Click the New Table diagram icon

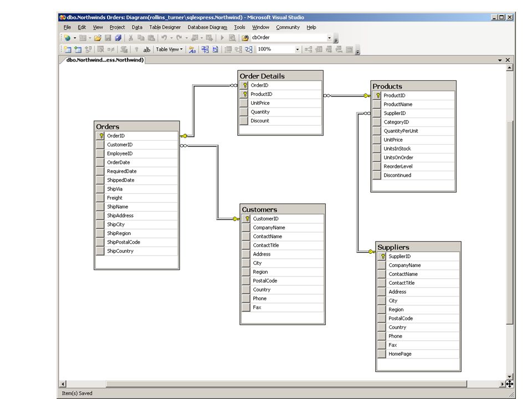click(x=68, y=49)
